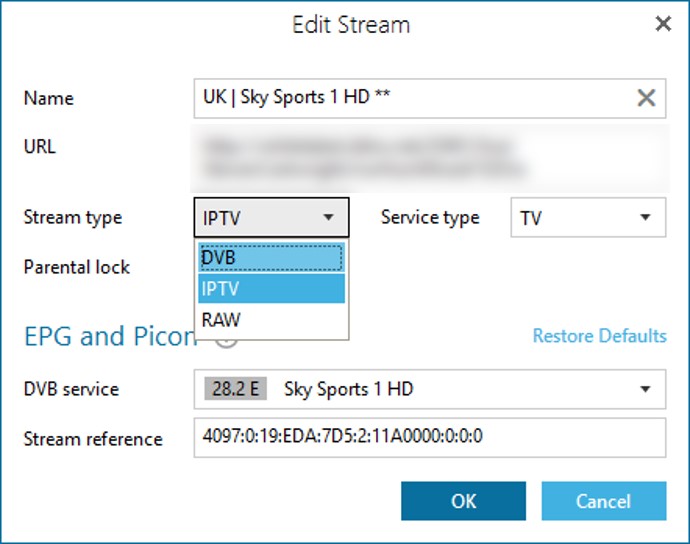Clear the Name field with the X icon
The width and height of the screenshot is (690, 544).
[x=646, y=98]
